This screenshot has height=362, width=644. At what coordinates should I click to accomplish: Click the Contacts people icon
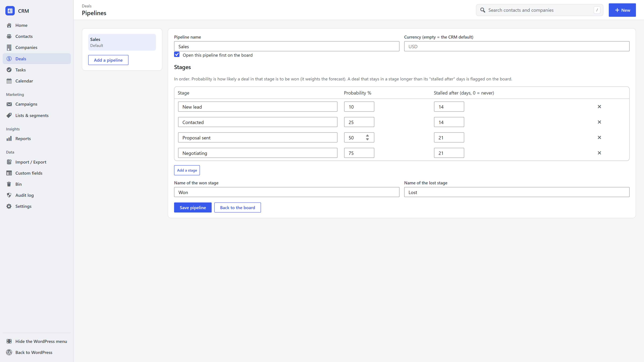9,36
